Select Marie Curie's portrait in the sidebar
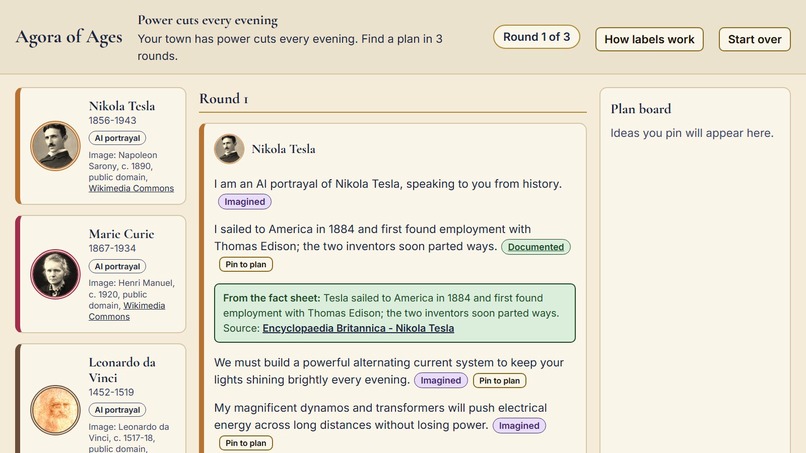806x453 pixels. click(x=56, y=274)
